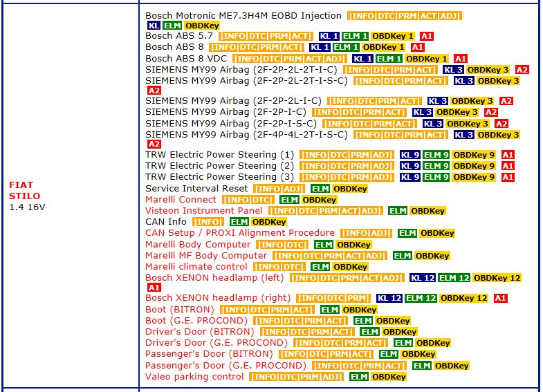The image size is (543, 392).
Task: Select the CAN Info text
Action: [166, 222]
